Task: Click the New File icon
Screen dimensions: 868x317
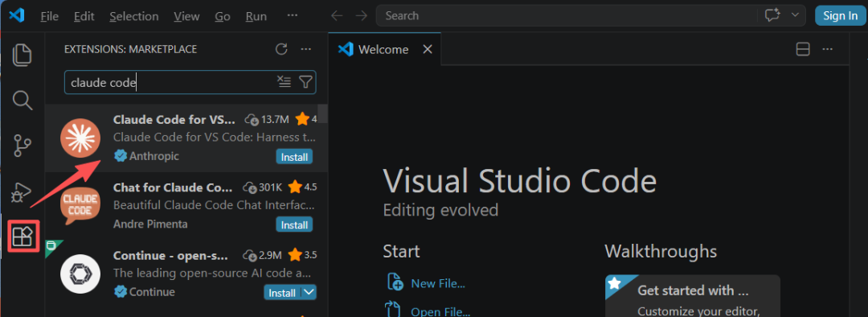Action: tap(395, 282)
